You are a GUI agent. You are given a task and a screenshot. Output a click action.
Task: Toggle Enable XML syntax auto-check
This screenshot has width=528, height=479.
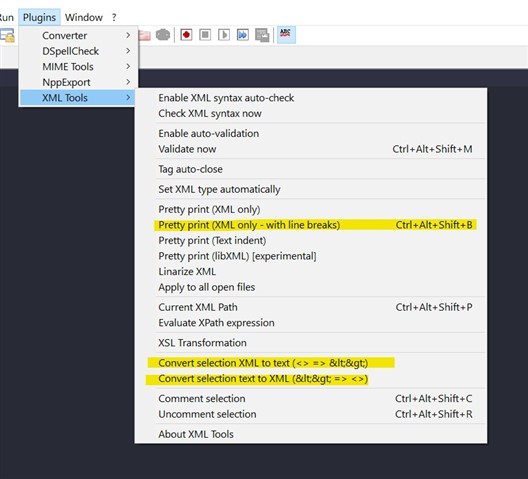(x=310, y=98)
